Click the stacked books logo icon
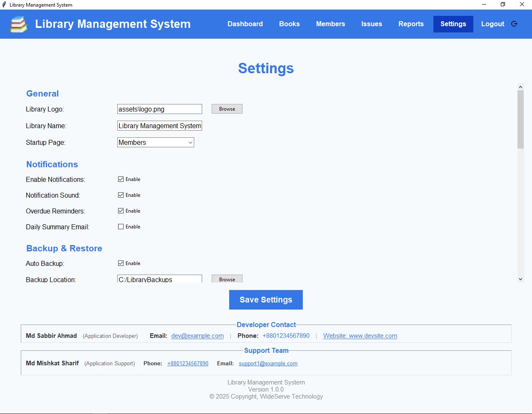The height and width of the screenshot is (414, 532). pos(19,24)
